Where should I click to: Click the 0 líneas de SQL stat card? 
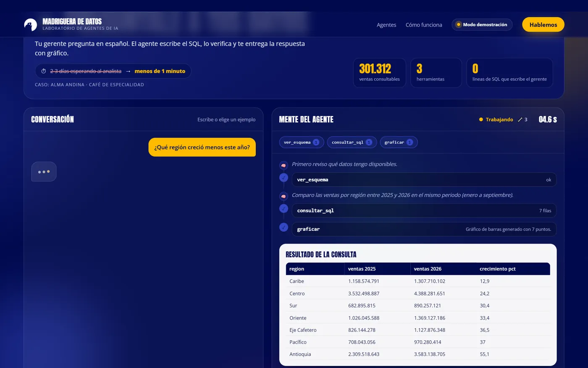(509, 73)
